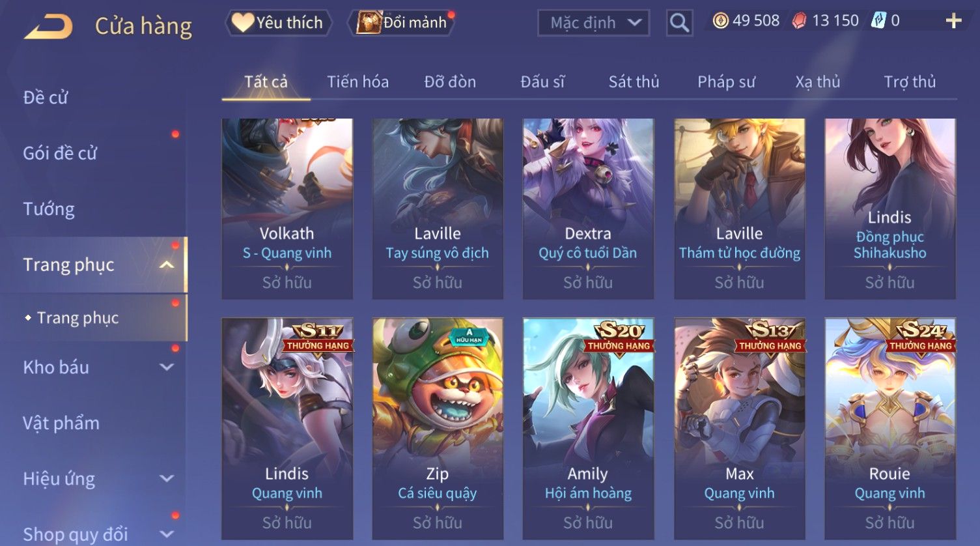Screen dimensions: 980x546
Task: Open Đổi mảnh chest icon
Action: pyautogui.click(x=369, y=23)
